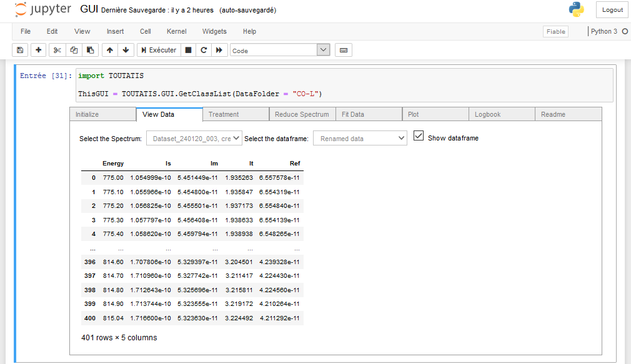Open the File menu

point(26,31)
